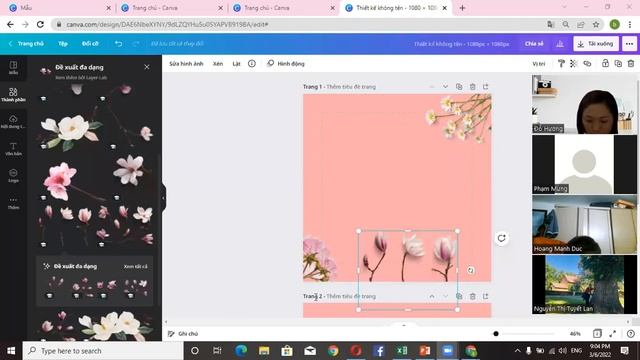The image size is (640, 360).
Task: Open the transparency checkerboard icon
Action: (x=573, y=63)
